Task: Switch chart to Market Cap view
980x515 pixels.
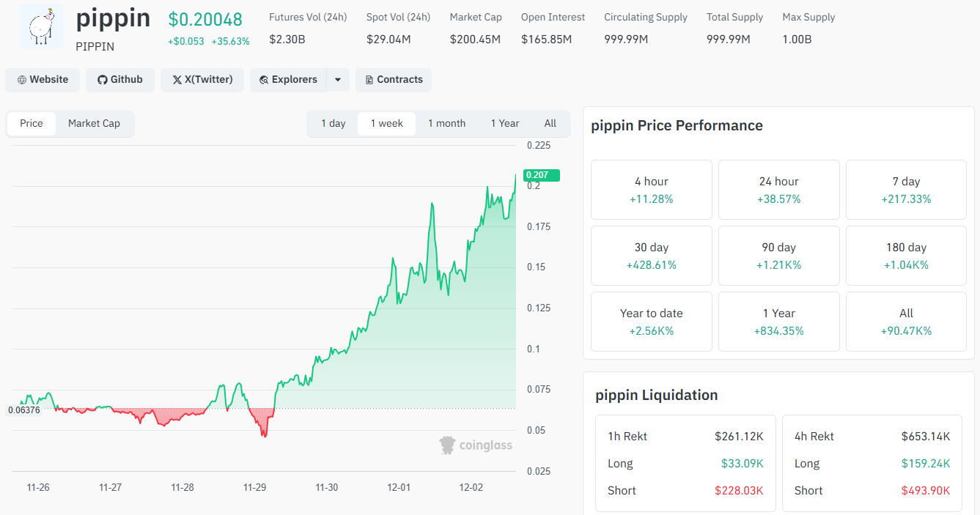Action: [94, 123]
